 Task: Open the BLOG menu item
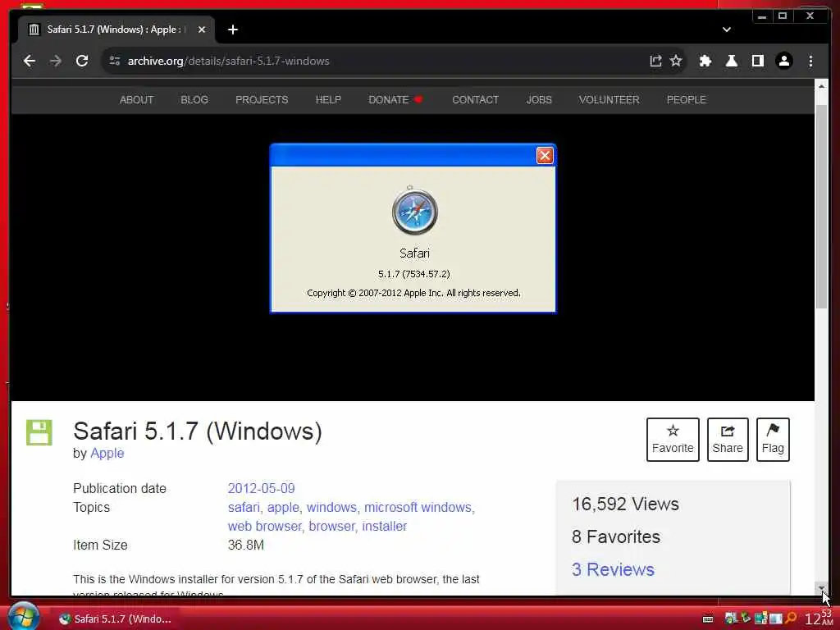pyautogui.click(x=194, y=99)
